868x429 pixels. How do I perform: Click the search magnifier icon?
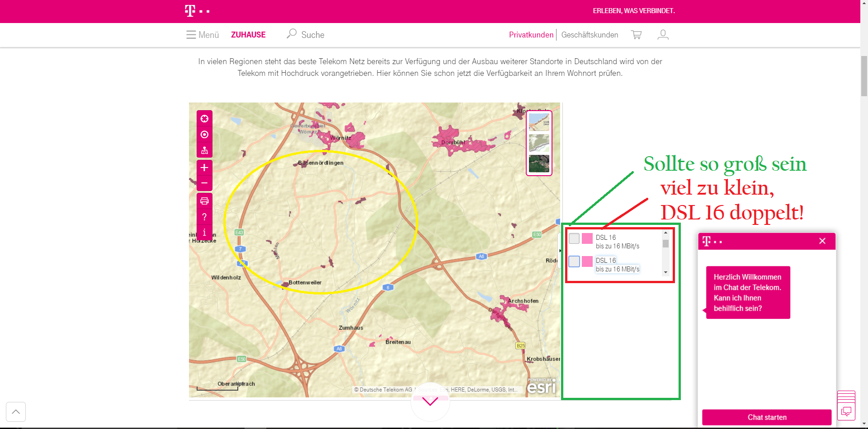click(x=292, y=34)
